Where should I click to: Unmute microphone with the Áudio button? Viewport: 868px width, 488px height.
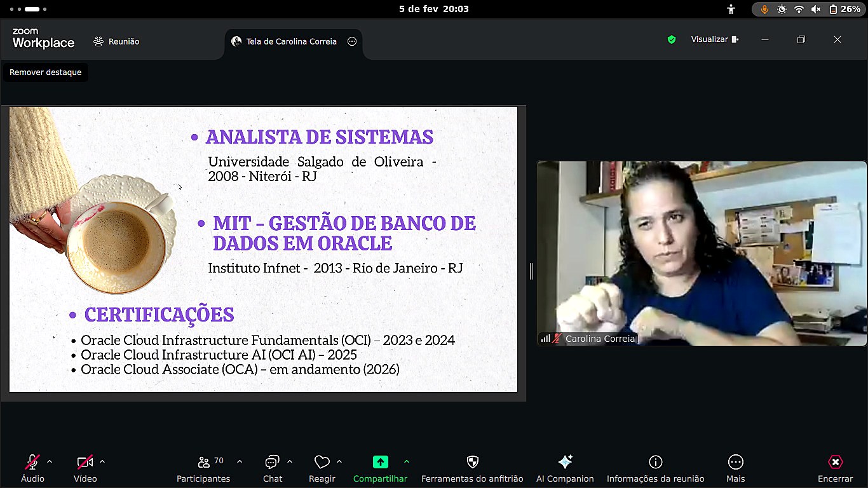click(32, 468)
